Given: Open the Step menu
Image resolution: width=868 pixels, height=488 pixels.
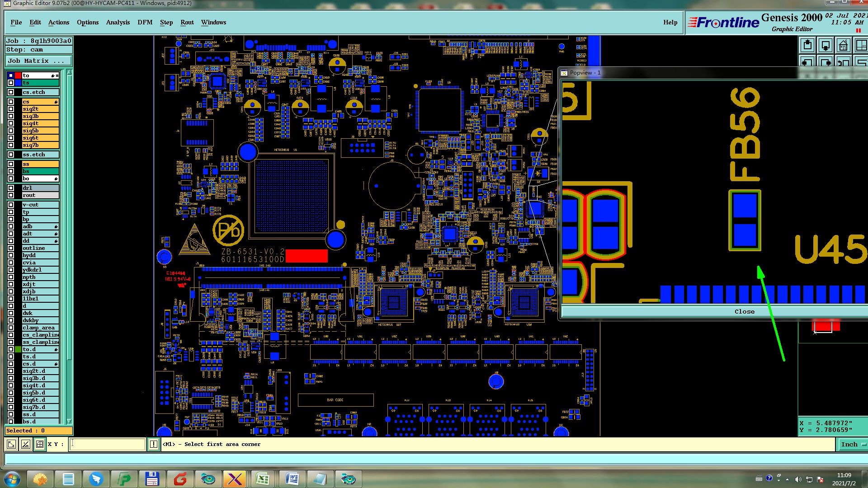Looking at the screenshot, I should click(x=166, y=22).
